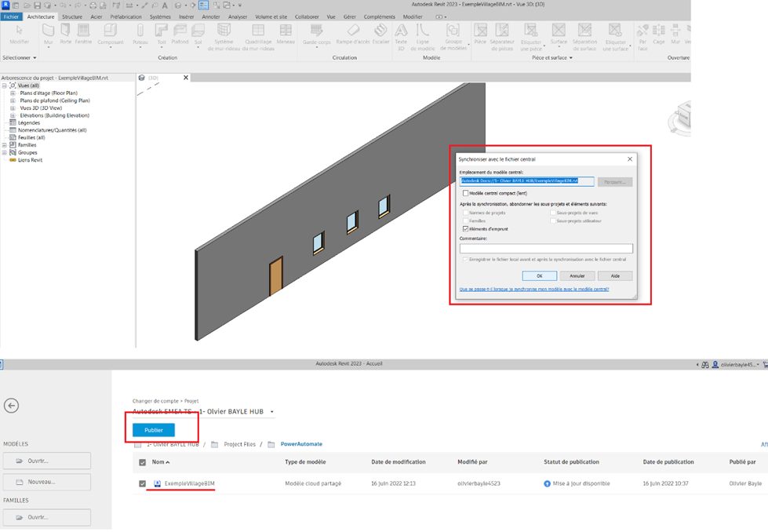Expand Plans de plafond (Ceiling Plan) node
The height and width of the screenshot is (532, 768).
point(13,100)
